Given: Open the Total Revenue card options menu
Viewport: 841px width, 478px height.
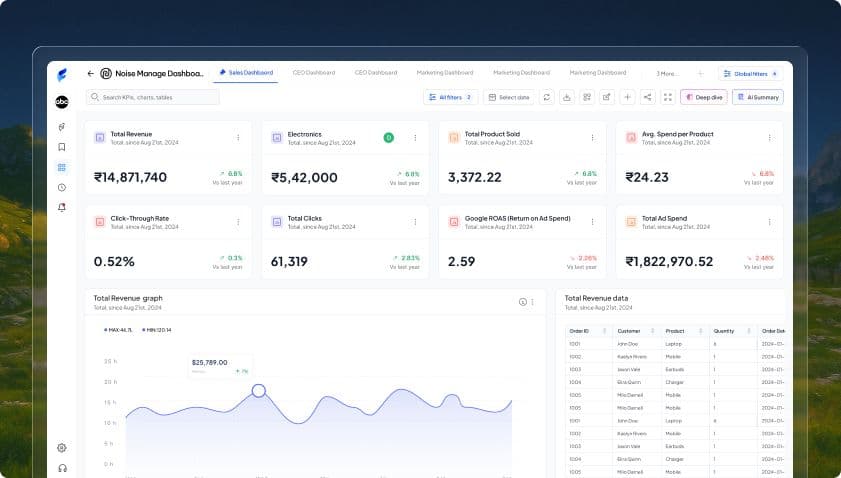Looking at the screenshot, I should click(x=238, y=138).
